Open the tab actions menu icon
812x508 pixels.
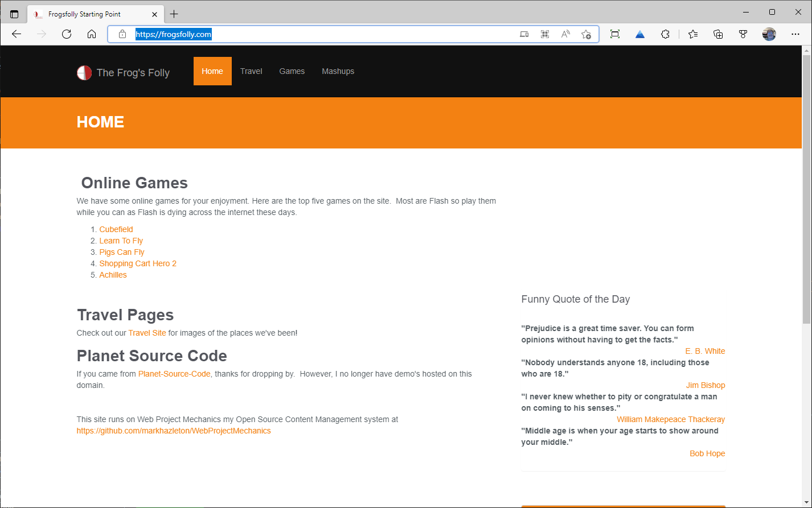[x=14, y=14]
